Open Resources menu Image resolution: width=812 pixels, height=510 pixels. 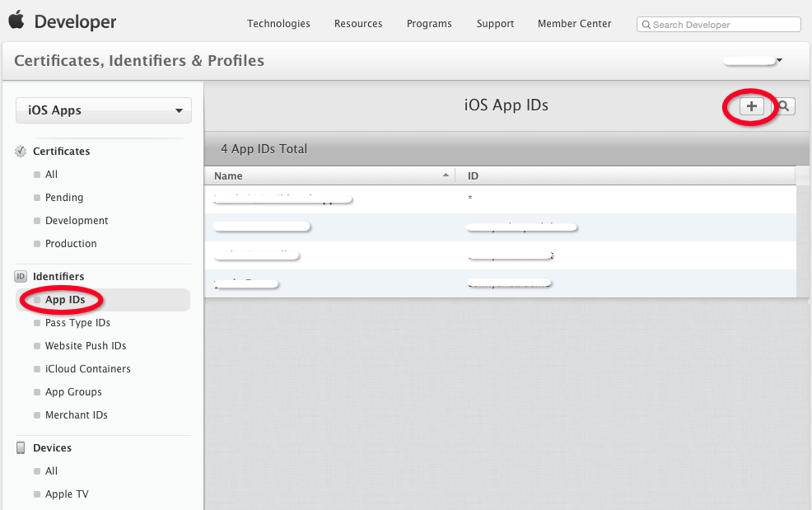click(x=358, y=24)
